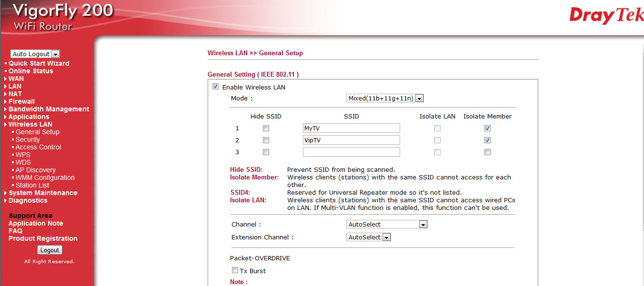Open the WPS submenu item
The width and height of the screenshot is (644, 286).
[23, 155]
